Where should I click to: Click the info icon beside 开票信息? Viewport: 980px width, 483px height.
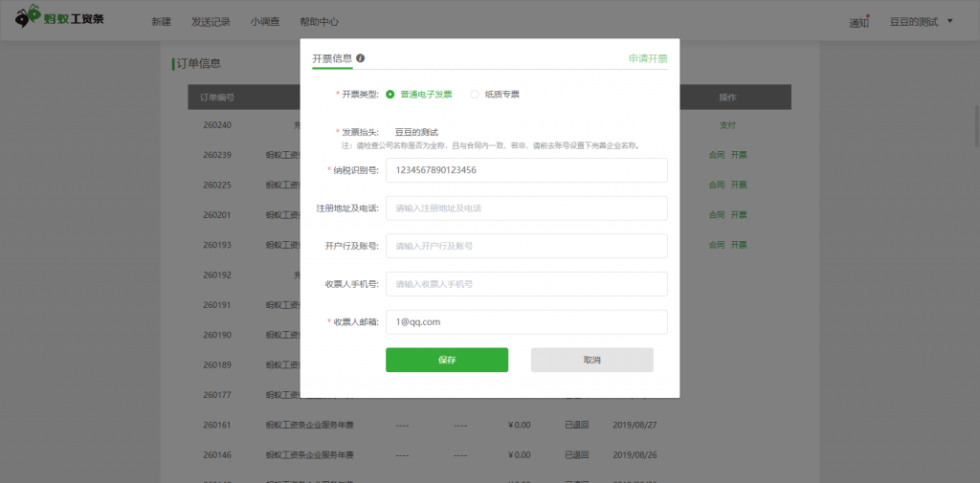tap(361, 58)
